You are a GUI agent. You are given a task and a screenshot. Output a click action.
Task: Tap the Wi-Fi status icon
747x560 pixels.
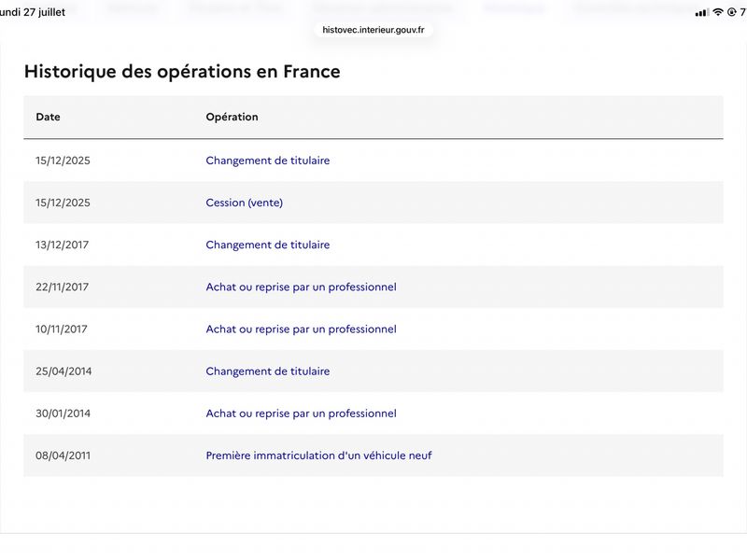click(718, 12)
